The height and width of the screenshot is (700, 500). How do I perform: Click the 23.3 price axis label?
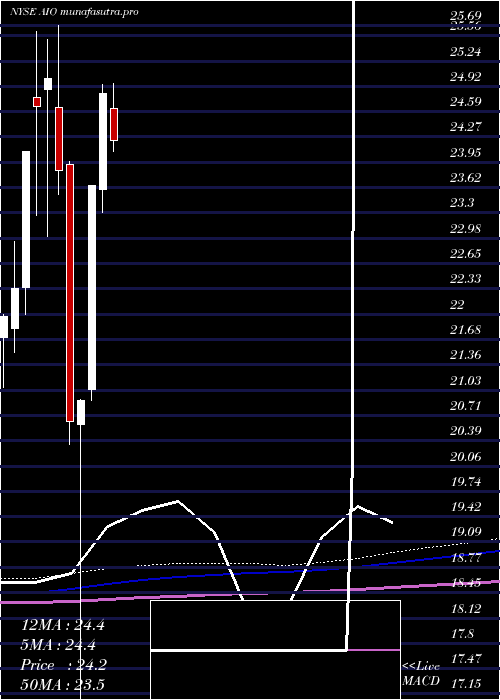(462, 203)
